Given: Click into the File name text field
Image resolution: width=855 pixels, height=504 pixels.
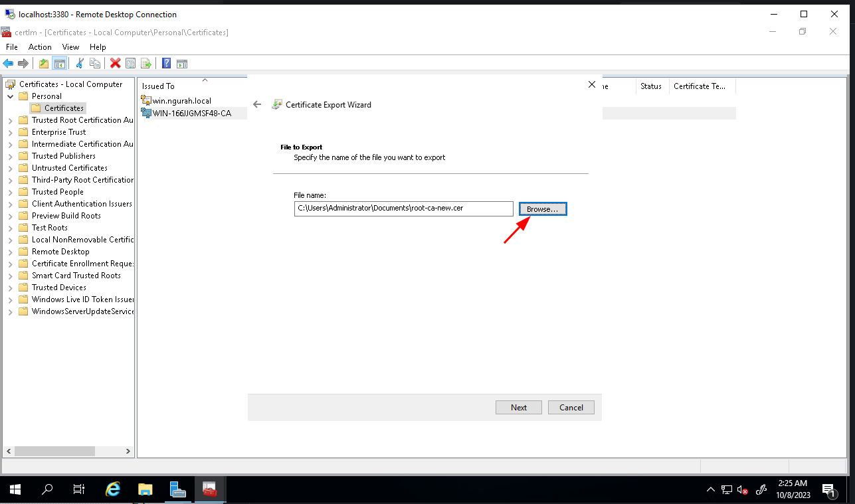Looking at the screenshot, I should (x=403, y=209).
